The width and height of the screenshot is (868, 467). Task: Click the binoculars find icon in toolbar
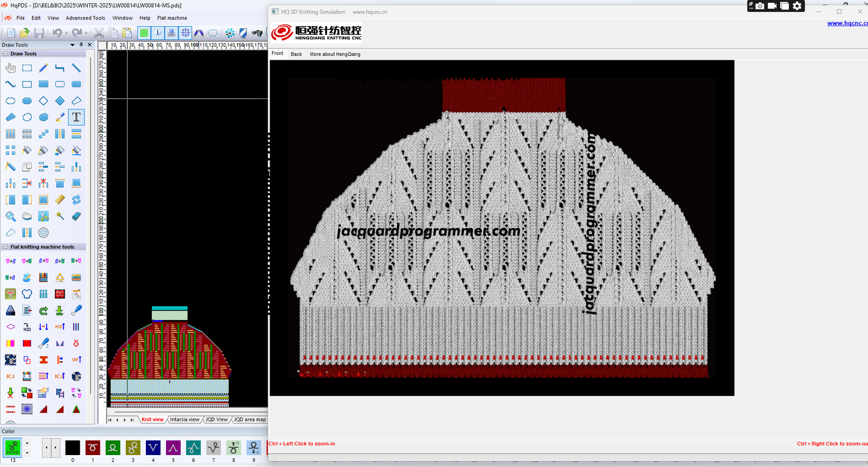257,33
